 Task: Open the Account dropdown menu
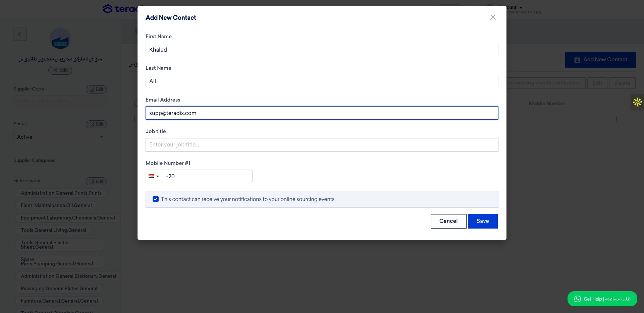[x=511, y=7]
